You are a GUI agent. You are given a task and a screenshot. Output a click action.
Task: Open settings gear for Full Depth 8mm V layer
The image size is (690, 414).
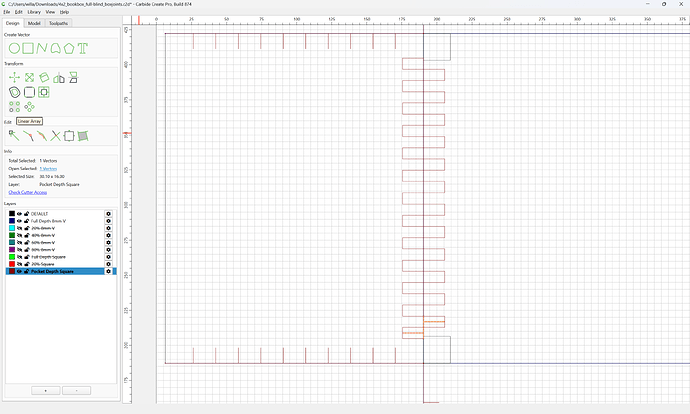[x=108, y=221]
